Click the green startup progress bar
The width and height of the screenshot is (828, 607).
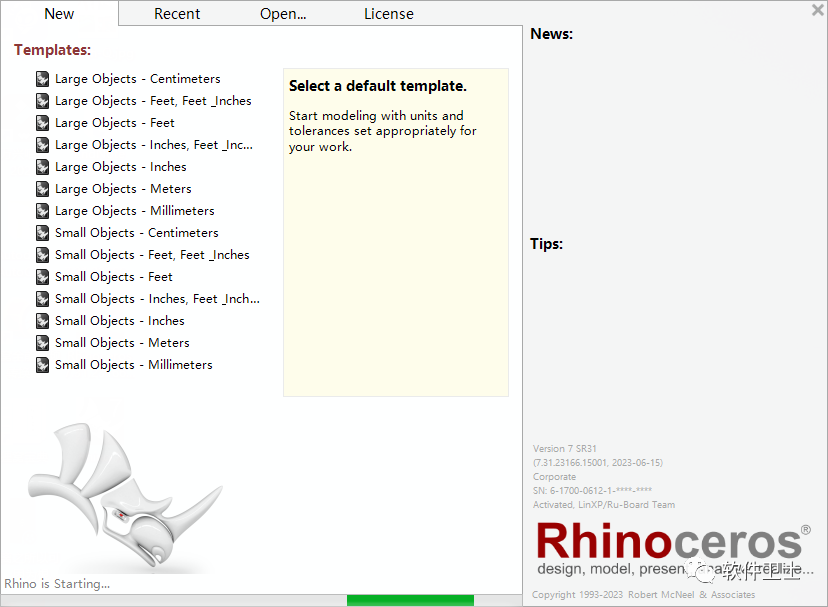pos(410,600)
